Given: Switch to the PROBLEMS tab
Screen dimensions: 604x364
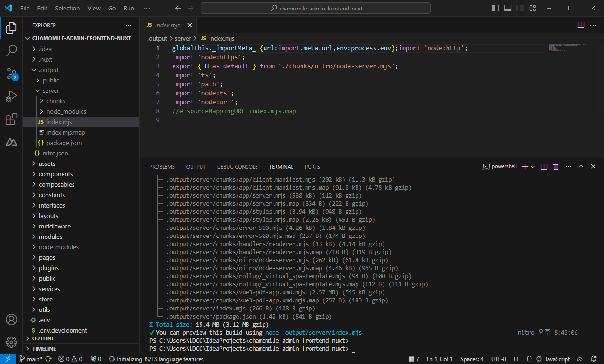Looking at the screenshot, I should [162, 167].
